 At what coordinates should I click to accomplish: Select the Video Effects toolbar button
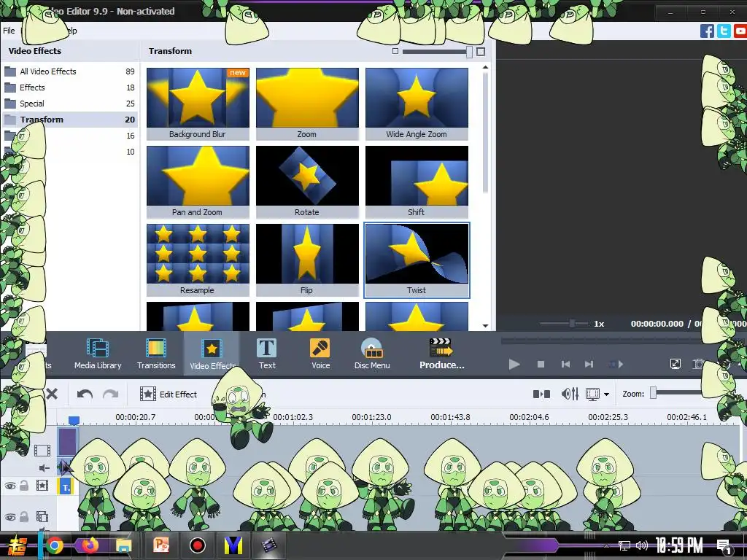point(212,354)
